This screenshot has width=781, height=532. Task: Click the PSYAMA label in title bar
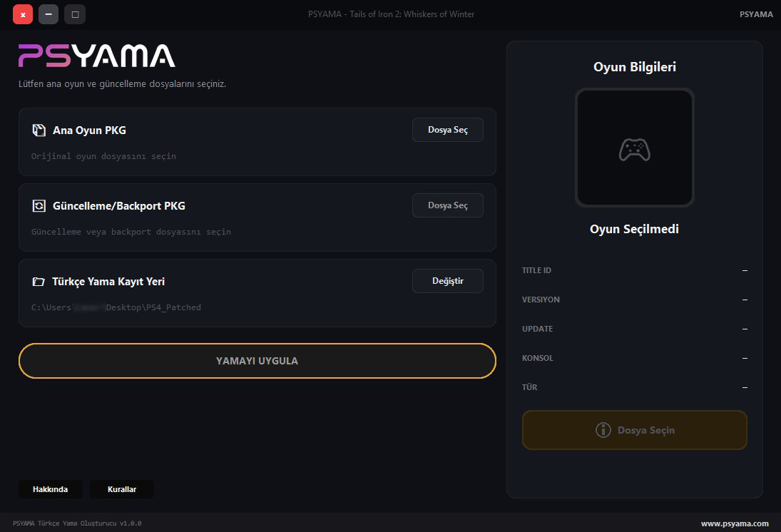click(756, 14)
